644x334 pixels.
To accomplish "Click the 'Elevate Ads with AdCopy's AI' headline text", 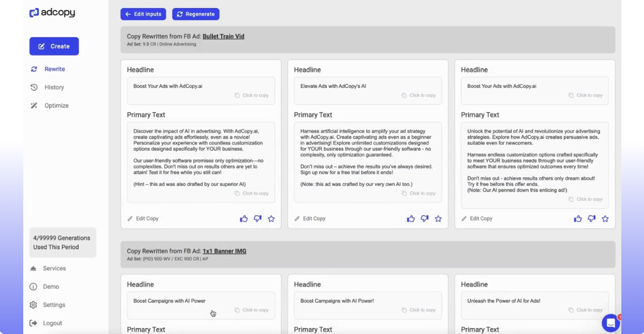I will [333, 87].
